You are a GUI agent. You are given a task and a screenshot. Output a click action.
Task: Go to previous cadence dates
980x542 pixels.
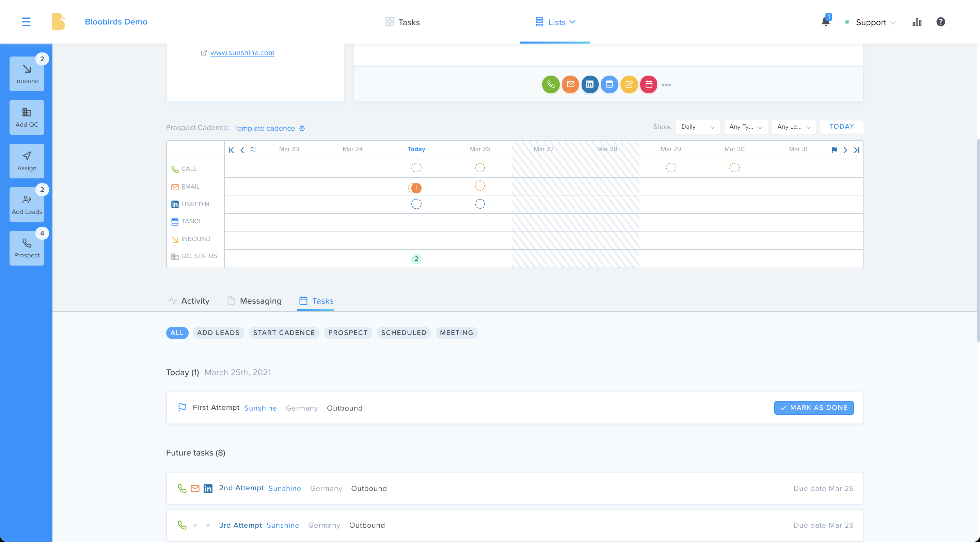click(242, 150)
